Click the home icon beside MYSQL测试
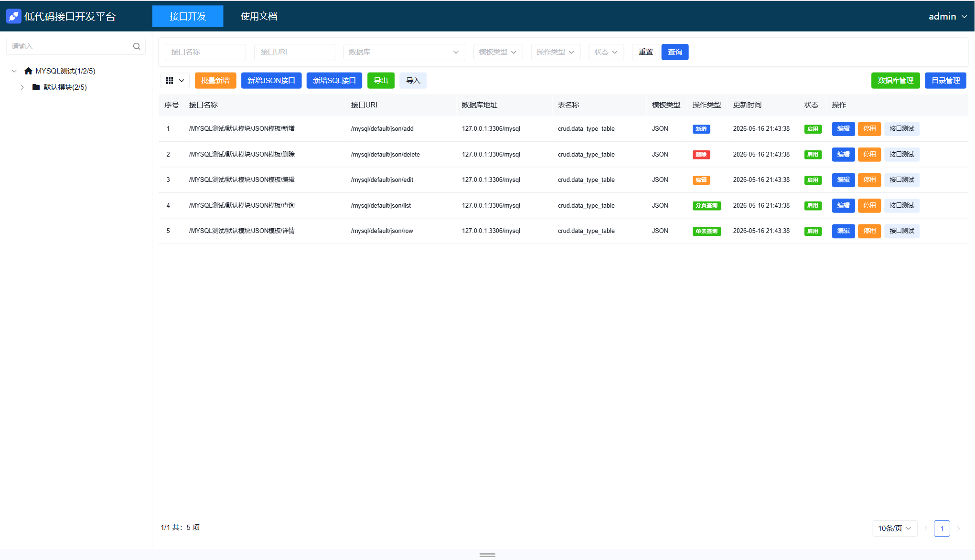Viewport: 975px width, 560px height. (29, 71)
